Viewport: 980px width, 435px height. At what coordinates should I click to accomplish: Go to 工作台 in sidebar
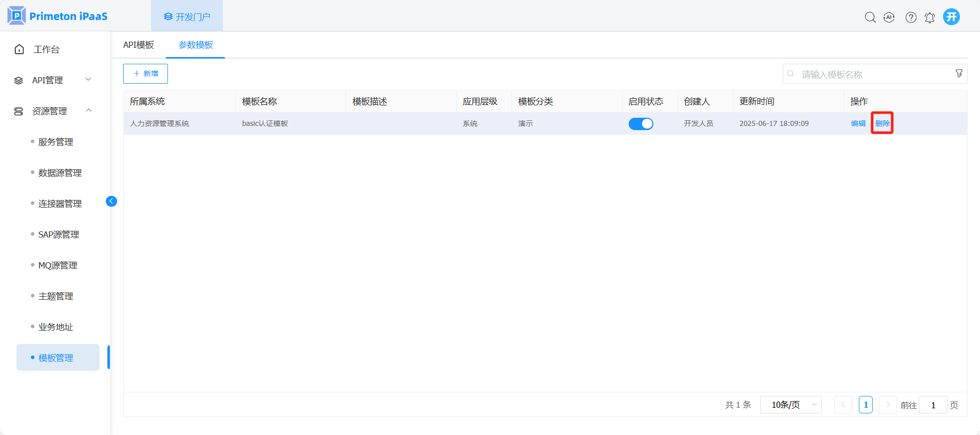coord(46,49)
